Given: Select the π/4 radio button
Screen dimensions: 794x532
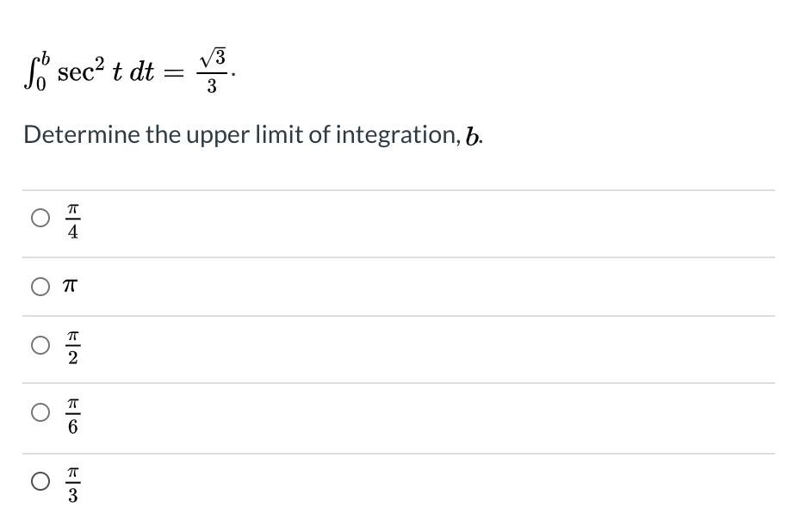Looking at the screenshot, I should click(40, 218).
